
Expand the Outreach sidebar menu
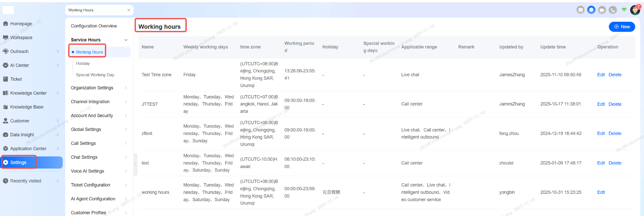pos(58,52)
